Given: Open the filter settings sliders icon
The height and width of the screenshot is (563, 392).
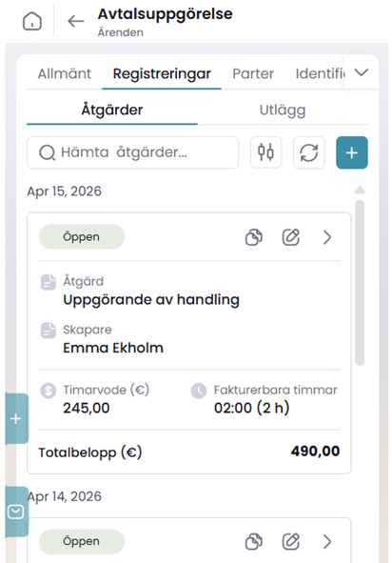Looking at the screenshot, I should click(265, 152).
